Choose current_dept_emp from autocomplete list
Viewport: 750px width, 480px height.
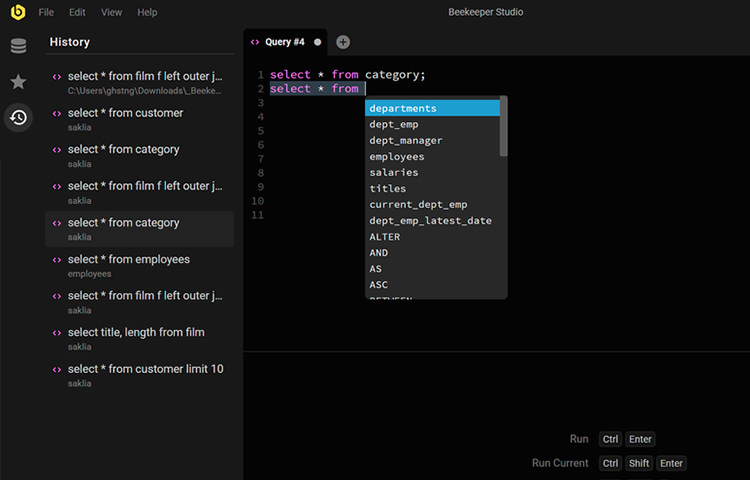pyautogui.click(x=432, y=204)
